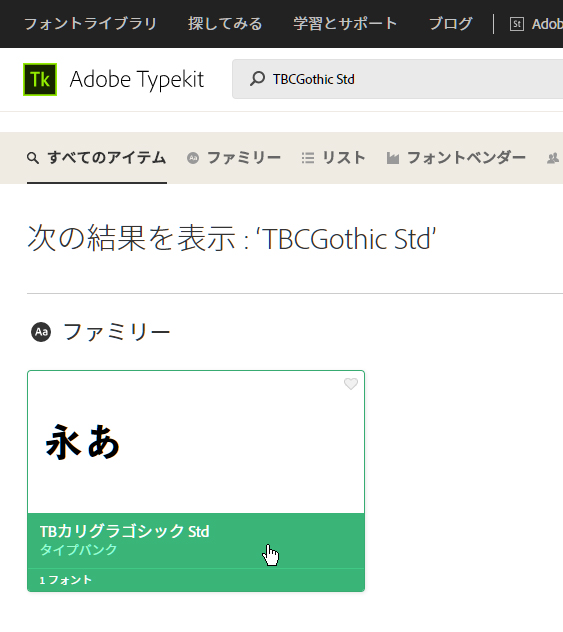This screenshot has height=632, width=563.
Task: Open TBカリグラゴシック Std font family
Action: [x=125, y=532]
